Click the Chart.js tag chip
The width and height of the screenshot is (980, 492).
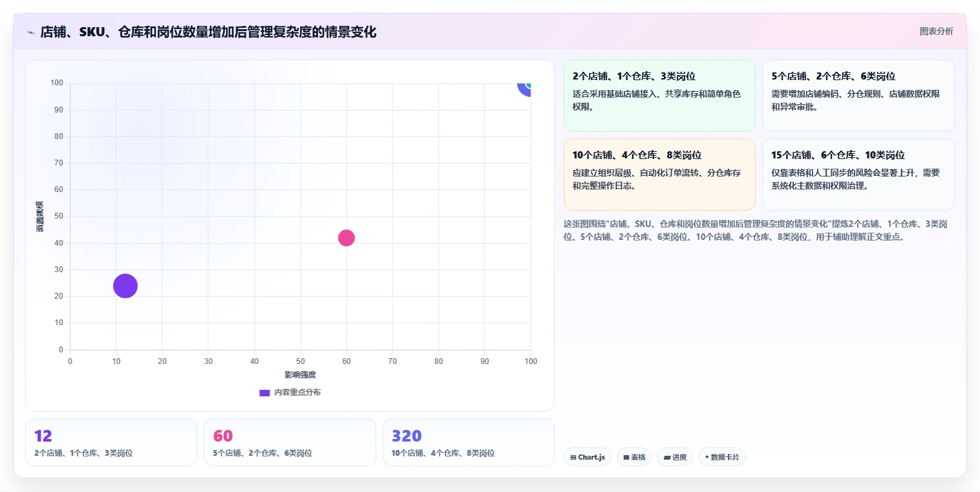tap(588, 457)
